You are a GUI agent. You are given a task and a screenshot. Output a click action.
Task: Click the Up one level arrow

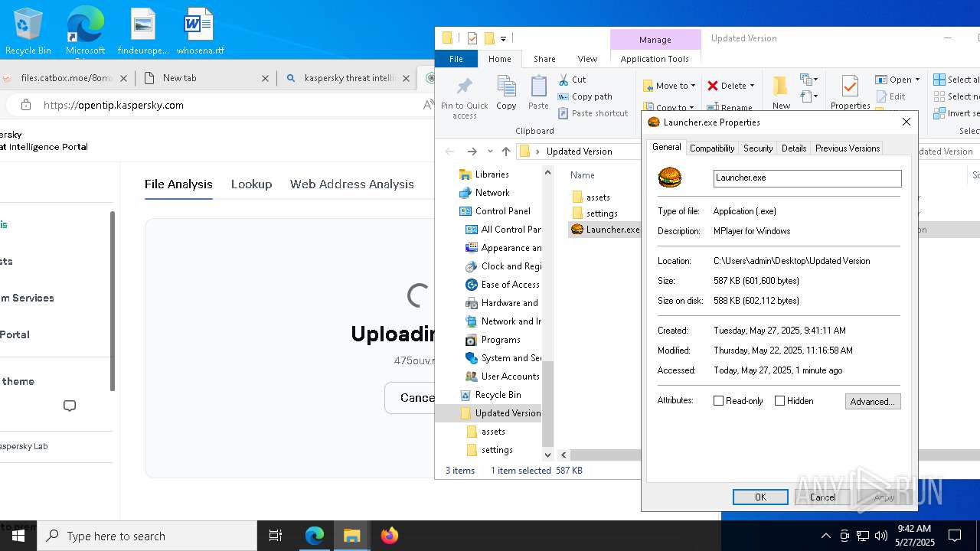pyautogui.click(x=506, y=152)
